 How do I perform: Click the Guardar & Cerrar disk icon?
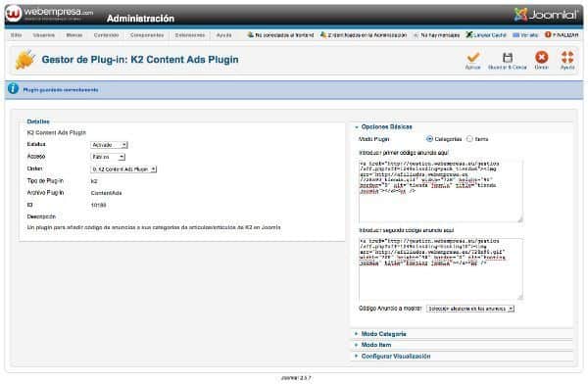point(508,58)
